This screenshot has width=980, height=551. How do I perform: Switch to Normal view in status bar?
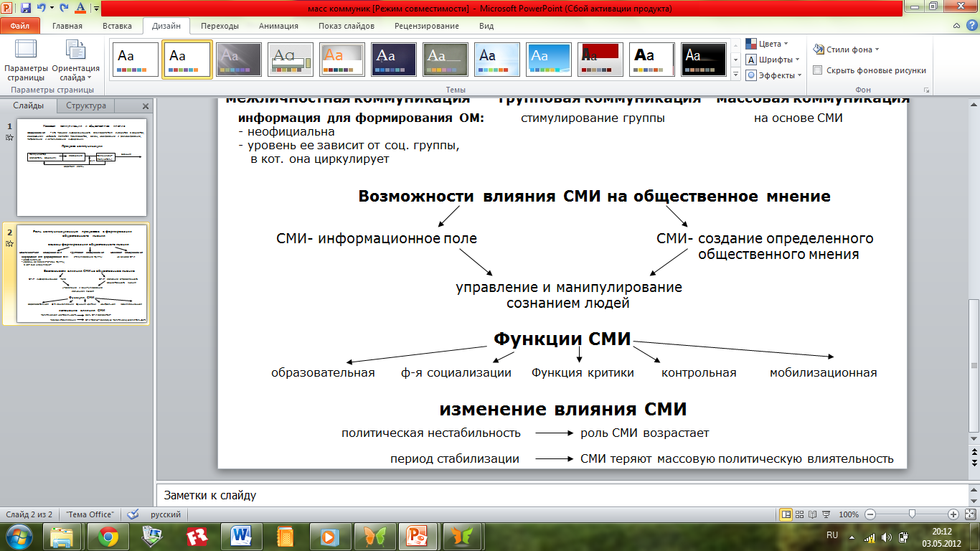pyautogui.click(x=786, y=514)
